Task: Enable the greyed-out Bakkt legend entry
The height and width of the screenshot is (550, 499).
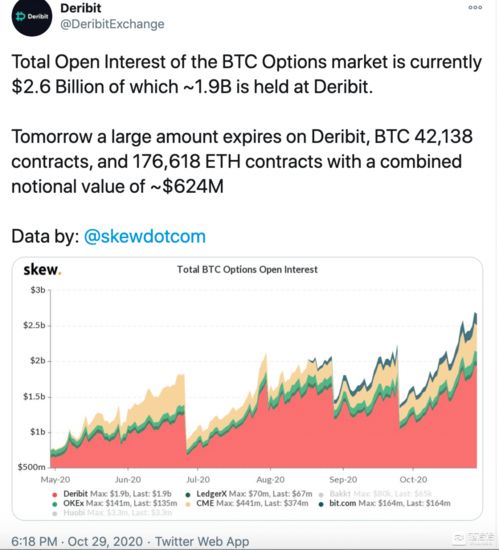Action: (x=375, y=494)
